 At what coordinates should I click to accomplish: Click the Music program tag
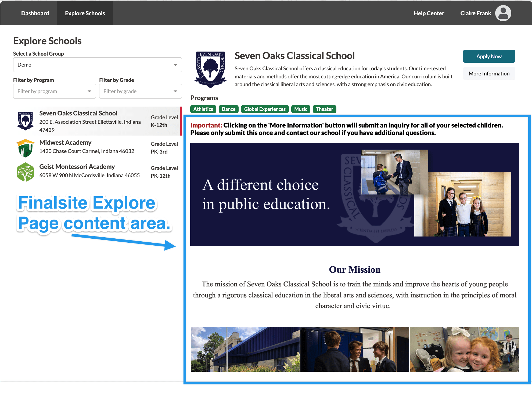pos(300,109)
